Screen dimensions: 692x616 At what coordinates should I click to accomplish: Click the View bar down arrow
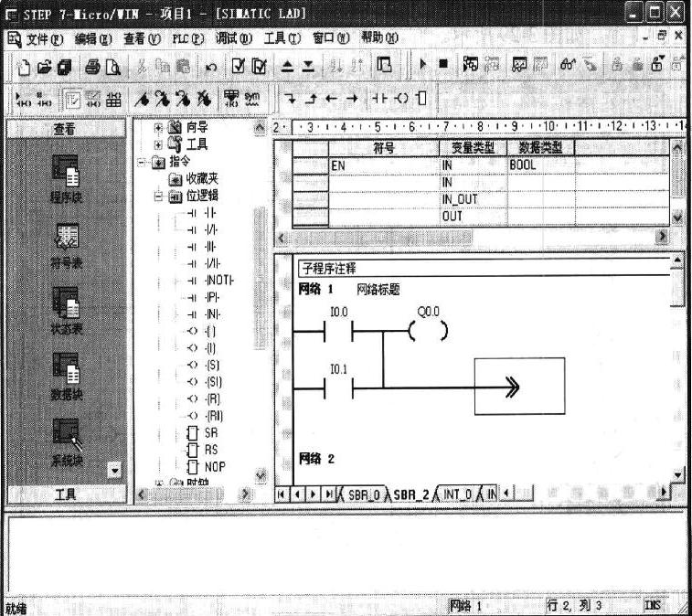[x=115, y=471]
